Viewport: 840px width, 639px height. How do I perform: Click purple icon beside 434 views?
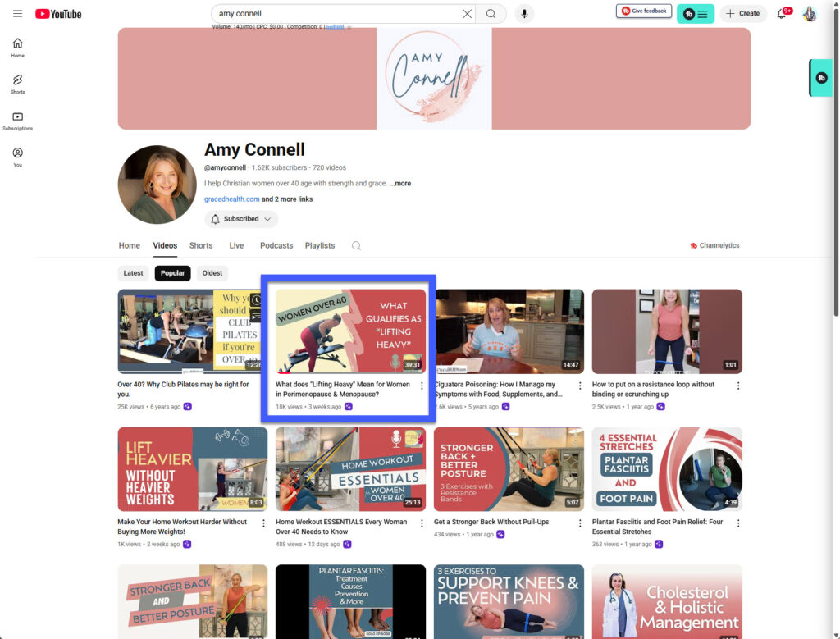click(500, 534)
